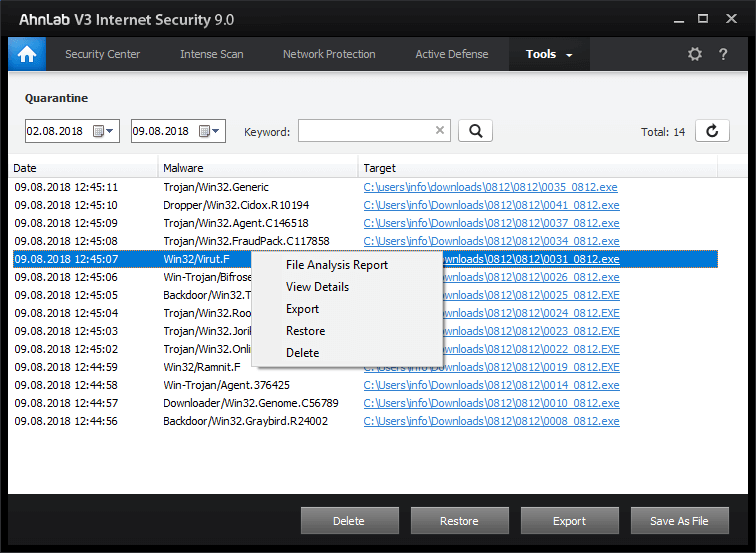
Task: Open link to 0024_0812.EXE
Action: click(x=531, y=313)
